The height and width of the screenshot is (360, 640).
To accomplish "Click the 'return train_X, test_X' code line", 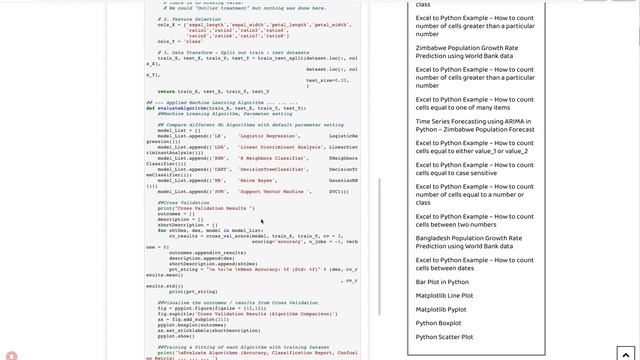I will (213, 91).
